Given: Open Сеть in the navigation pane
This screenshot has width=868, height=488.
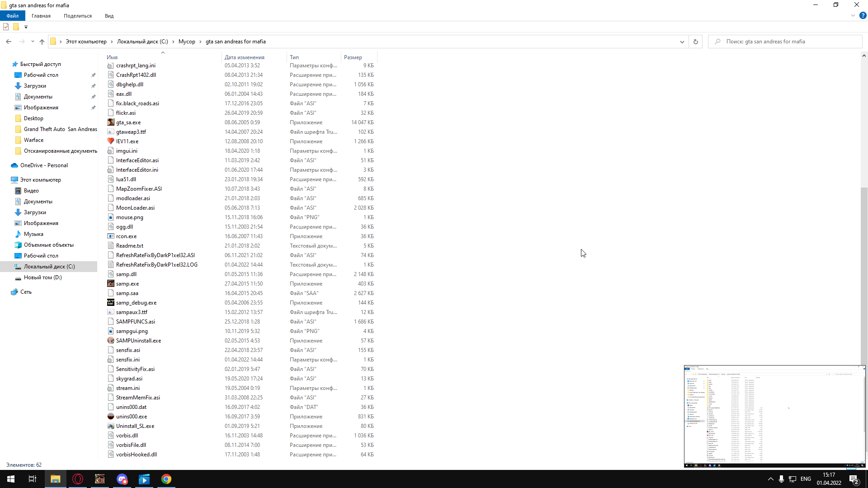Looking at the screenshot, I should click(x=26, y=292).
